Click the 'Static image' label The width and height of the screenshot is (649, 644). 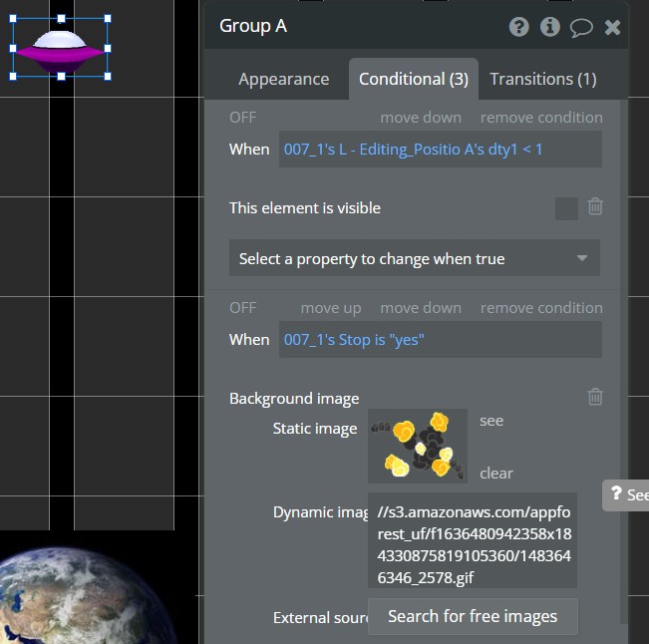(x=315, y=429)
